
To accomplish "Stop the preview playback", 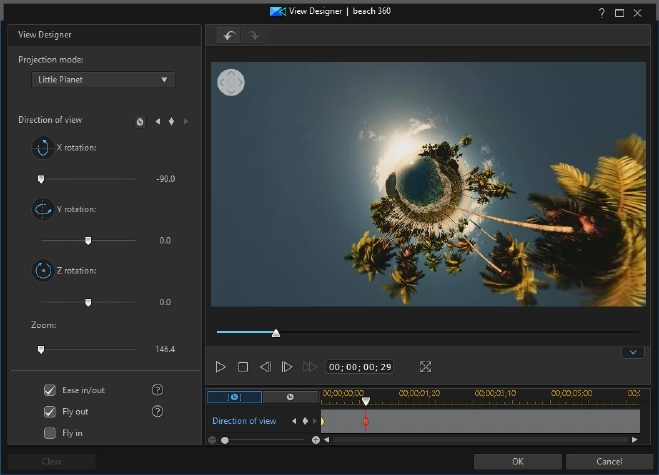I will coord(243,367).
